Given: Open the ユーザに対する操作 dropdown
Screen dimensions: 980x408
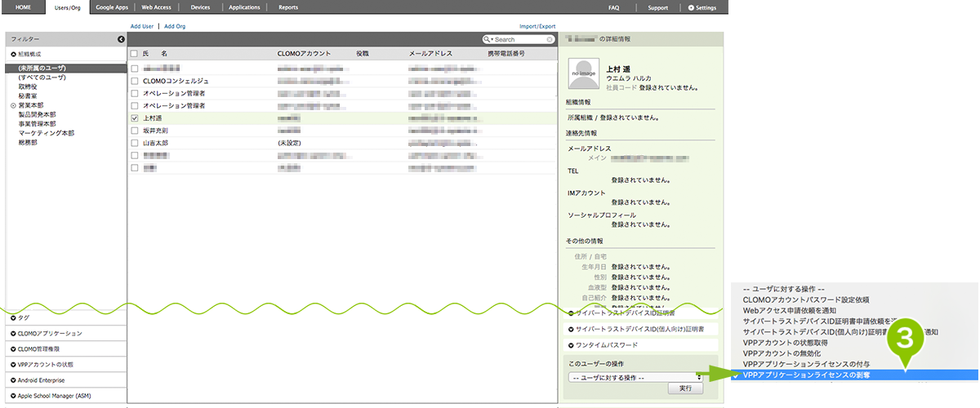Looking at the screenshot, I should tap(635, 378).
